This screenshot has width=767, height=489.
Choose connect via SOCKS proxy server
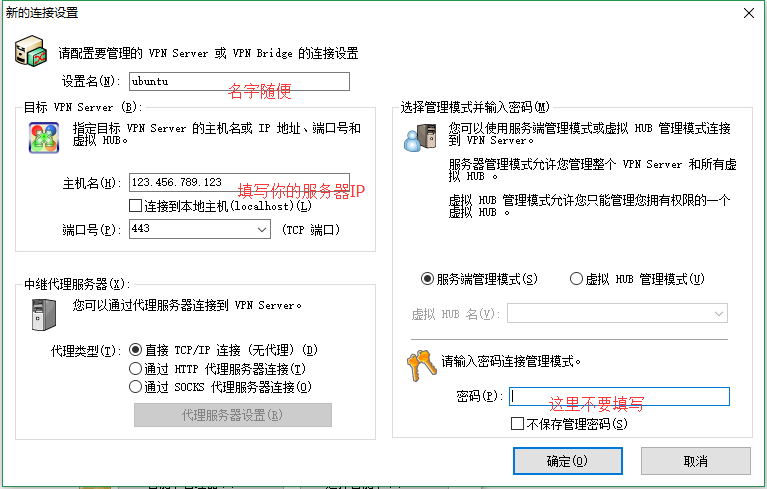tap(136, 387)
